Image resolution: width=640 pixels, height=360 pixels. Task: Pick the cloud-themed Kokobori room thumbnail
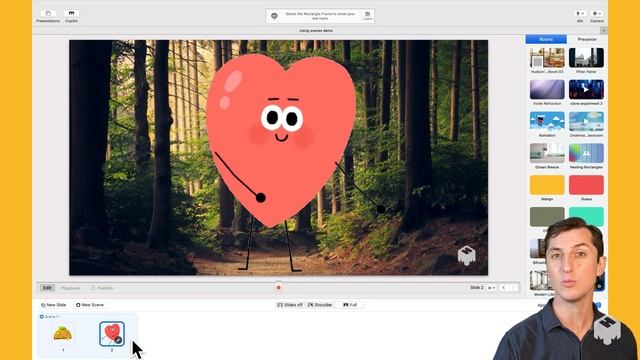pyautogui.click(x=547, y=121)
